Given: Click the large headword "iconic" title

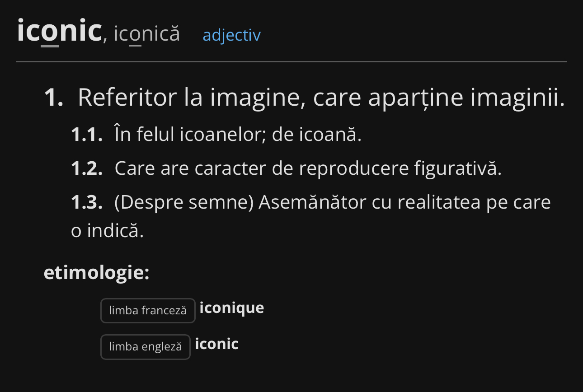Looking at the screenshot, I should coord(59,32).
